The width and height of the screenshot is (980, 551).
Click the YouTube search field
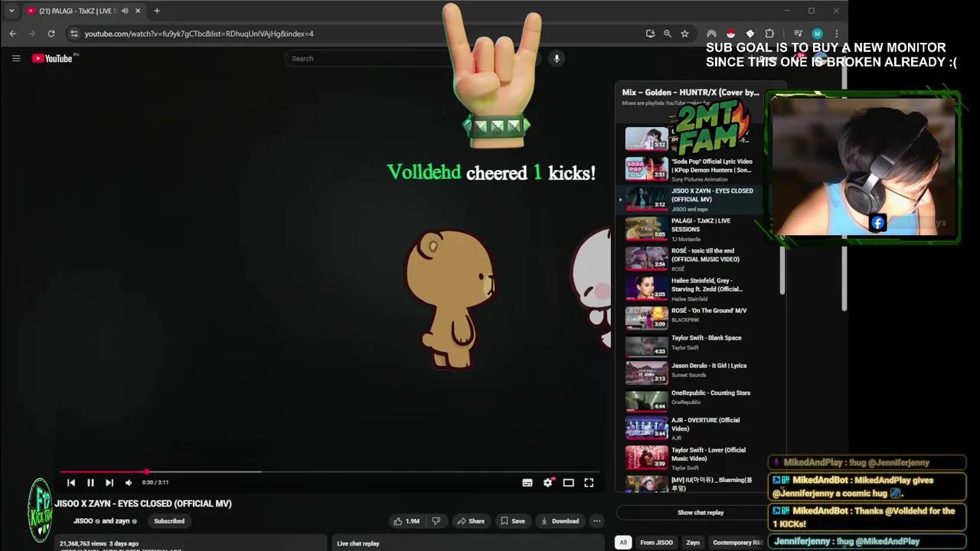pyautogui.click(x=367, y=58)
